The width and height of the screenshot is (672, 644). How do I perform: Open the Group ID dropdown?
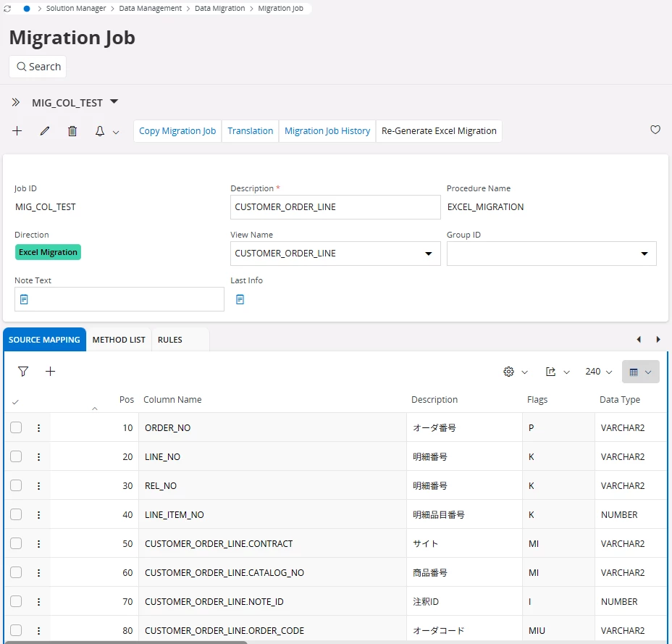coord(644,254)
